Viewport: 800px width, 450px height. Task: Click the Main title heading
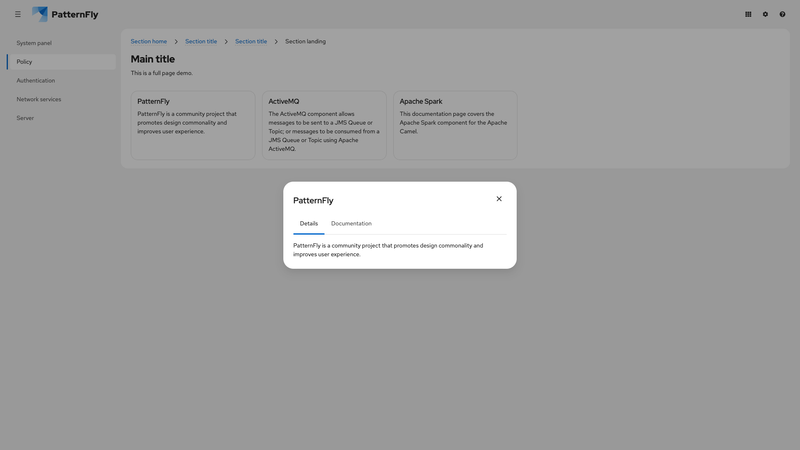153,59
